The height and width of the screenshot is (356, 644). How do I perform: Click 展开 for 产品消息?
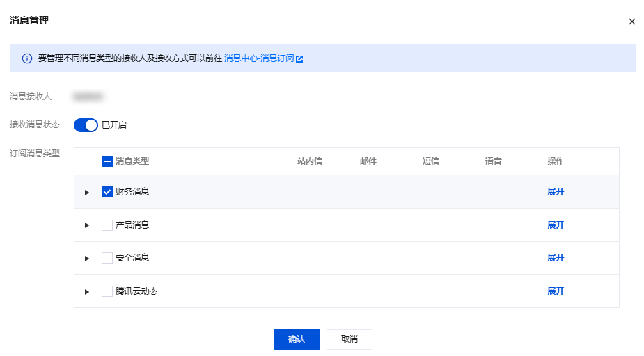coord(556,225)
